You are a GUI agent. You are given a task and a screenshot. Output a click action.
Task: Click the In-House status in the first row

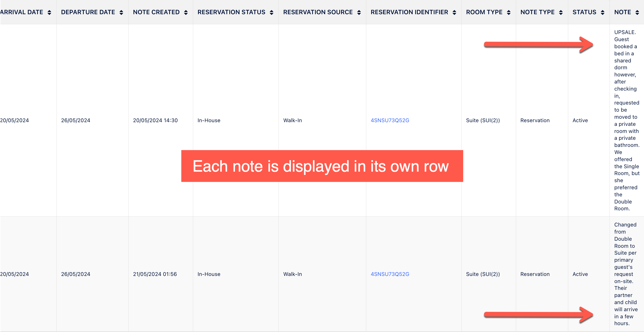tap(209, 120)
